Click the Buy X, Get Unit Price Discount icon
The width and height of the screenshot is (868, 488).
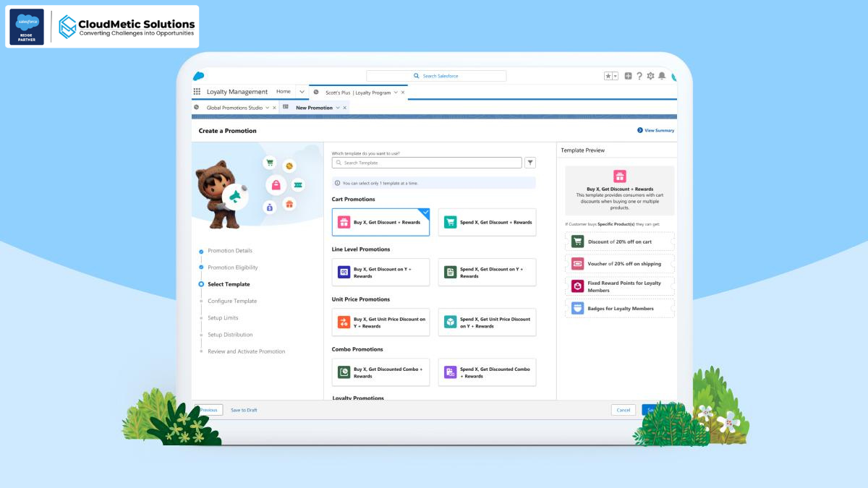344,322
